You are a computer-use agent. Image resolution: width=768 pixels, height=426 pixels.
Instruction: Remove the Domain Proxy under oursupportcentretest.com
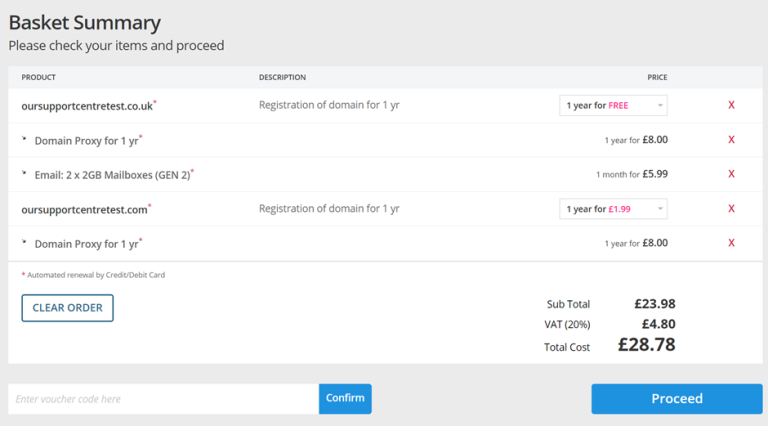[731, 243]
